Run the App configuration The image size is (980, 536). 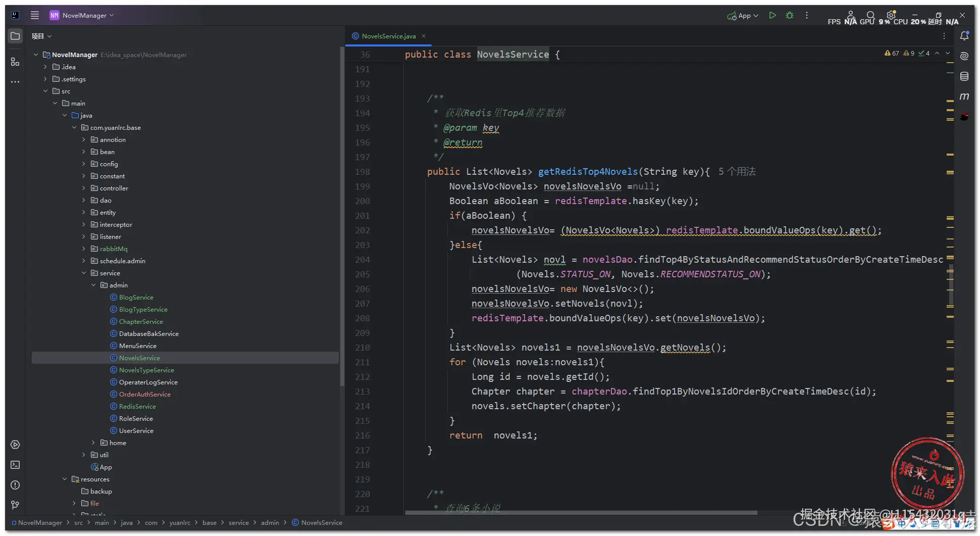tap(772, 15)
